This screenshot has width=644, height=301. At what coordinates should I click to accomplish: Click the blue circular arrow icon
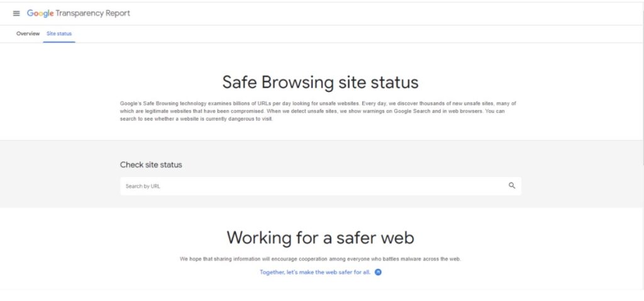tap(378, 272)
